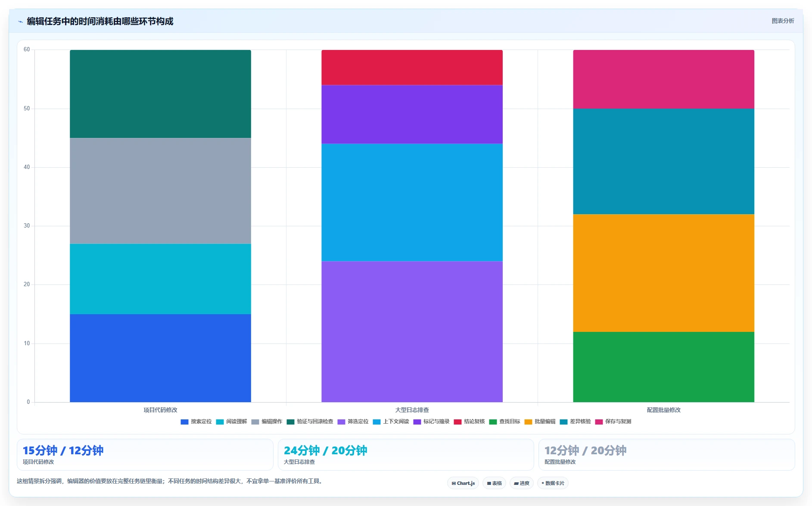The width and height of the screenshot is (812, 506).
Task: Toggle the 查找目标 legend entry
Action: pos(504,422)
